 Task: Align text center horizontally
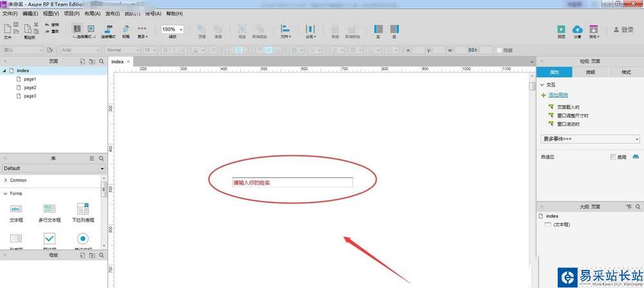click(238, 50)
